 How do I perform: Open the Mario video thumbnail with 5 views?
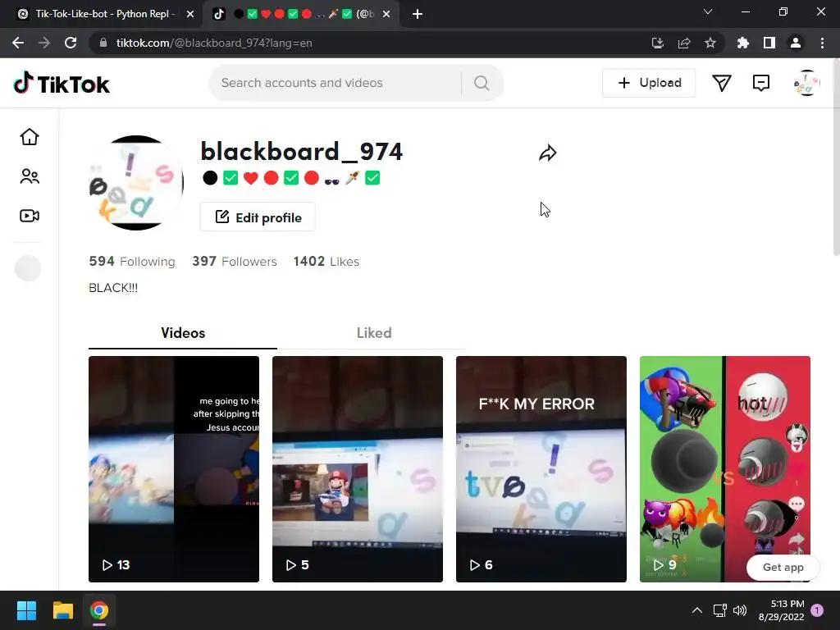pyautogui.click(x=358, y=468)
